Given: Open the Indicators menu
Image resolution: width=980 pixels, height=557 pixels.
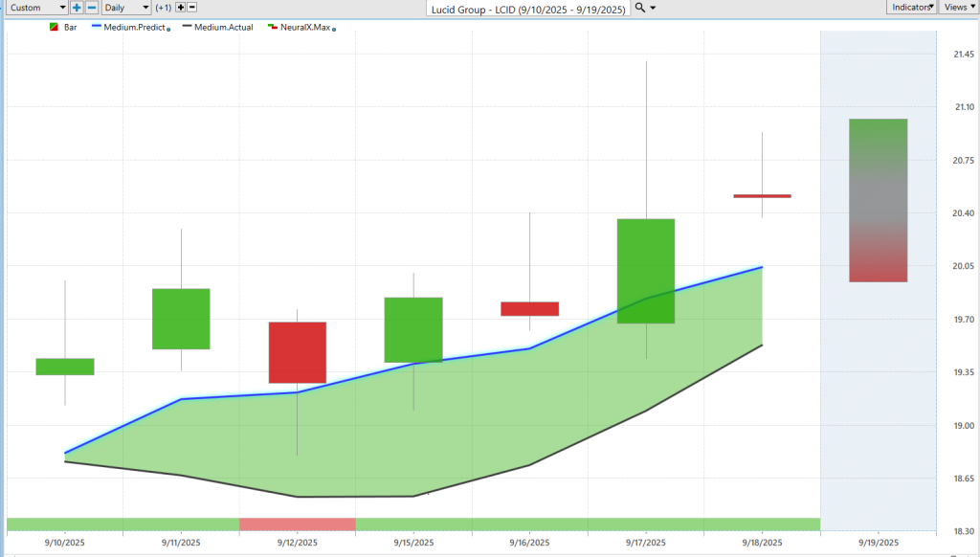Looking at the screenshot, I should click(x=912, y=8).
